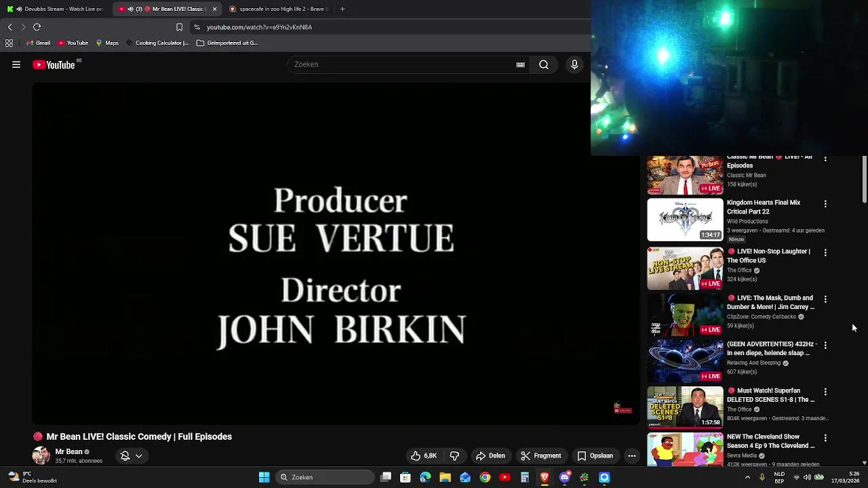Switch to the spacecafe in zoo High life 2 tab

[279, 9]
